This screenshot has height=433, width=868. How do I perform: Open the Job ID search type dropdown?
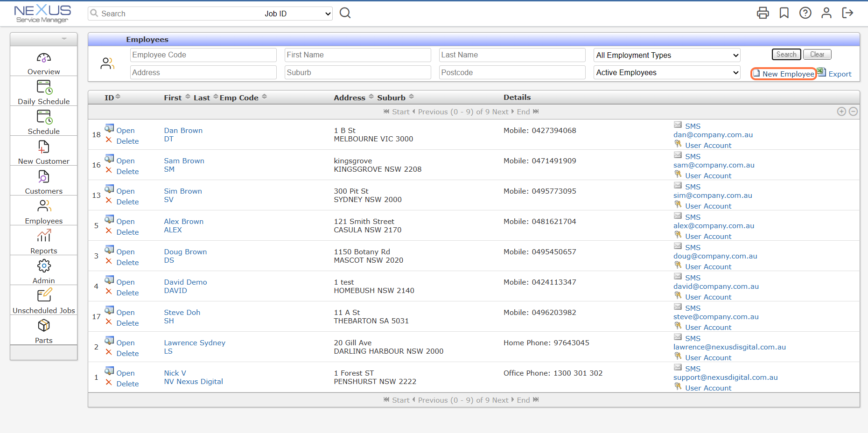297,14
